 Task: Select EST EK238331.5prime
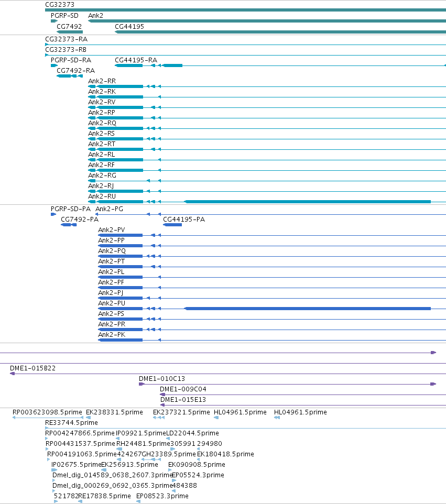114,412
